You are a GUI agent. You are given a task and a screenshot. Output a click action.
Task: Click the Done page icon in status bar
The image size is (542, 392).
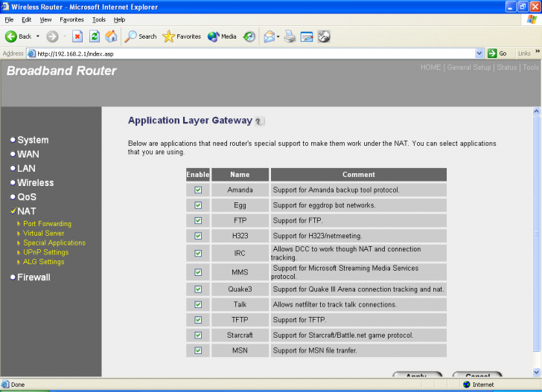pyautogui.click(x=5, y=384)
